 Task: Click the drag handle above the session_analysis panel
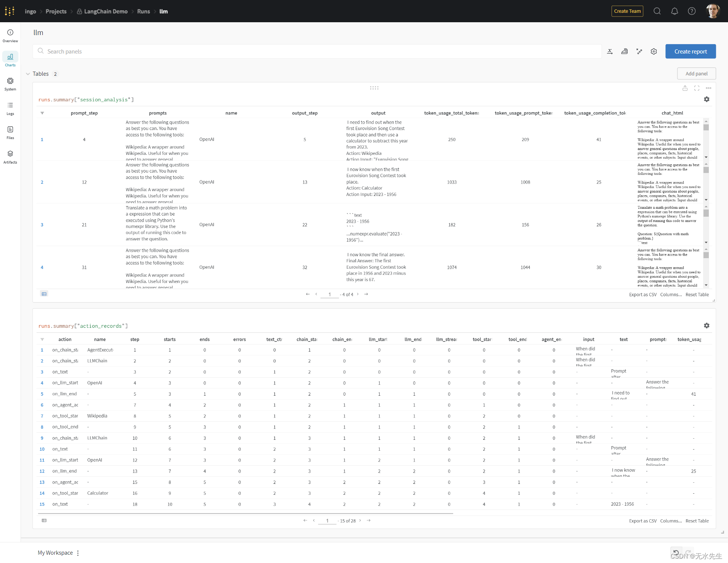tap(374, 88)
